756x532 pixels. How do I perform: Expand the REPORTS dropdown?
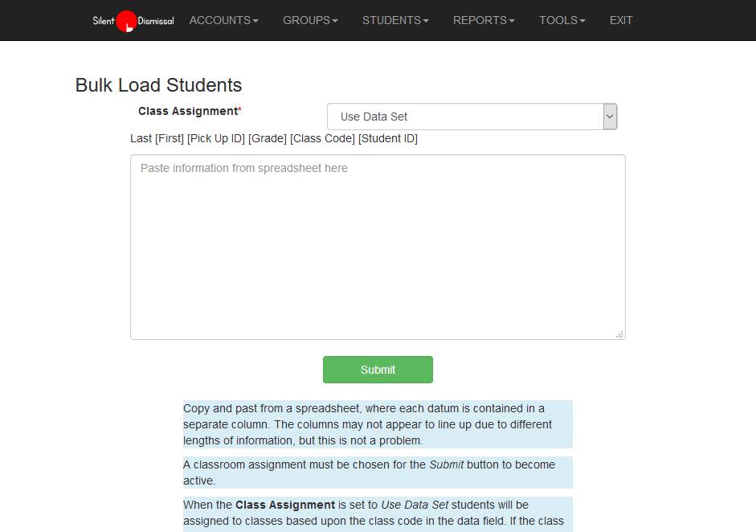coord(484,20)
